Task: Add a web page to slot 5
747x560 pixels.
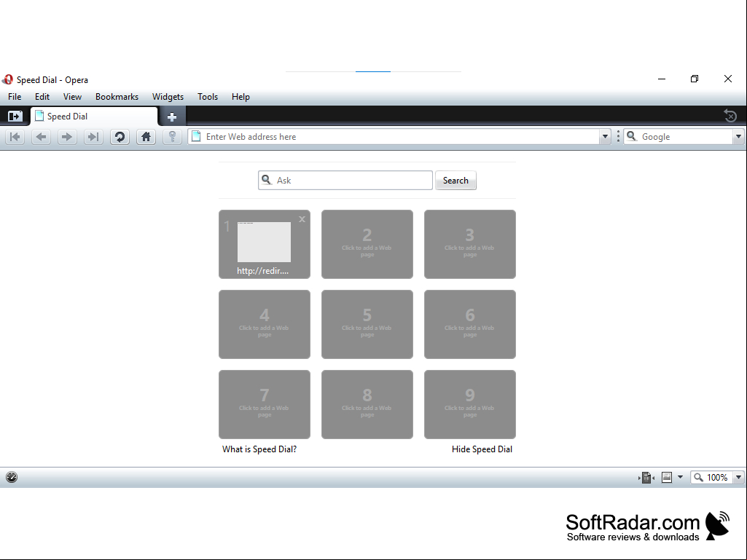Action: tap(367, 324)
